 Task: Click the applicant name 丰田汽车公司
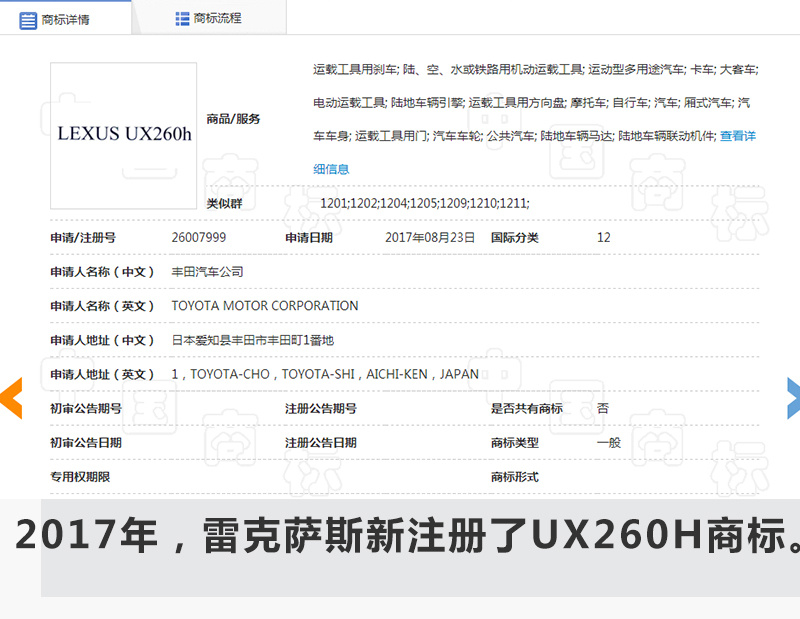pos(207,271)
